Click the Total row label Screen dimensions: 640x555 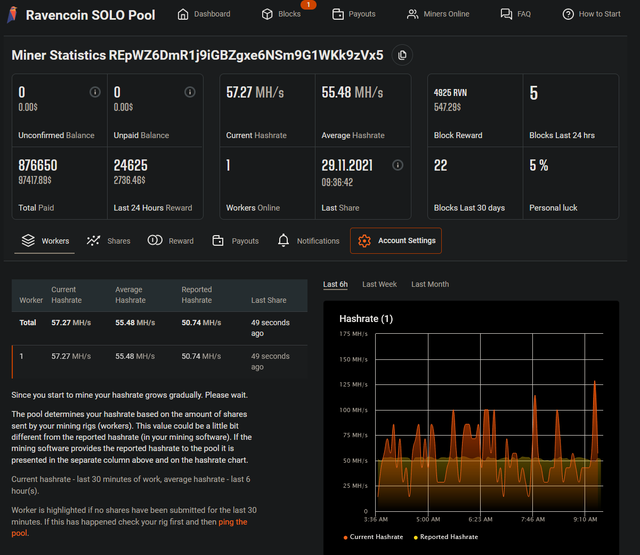point(28,323)
